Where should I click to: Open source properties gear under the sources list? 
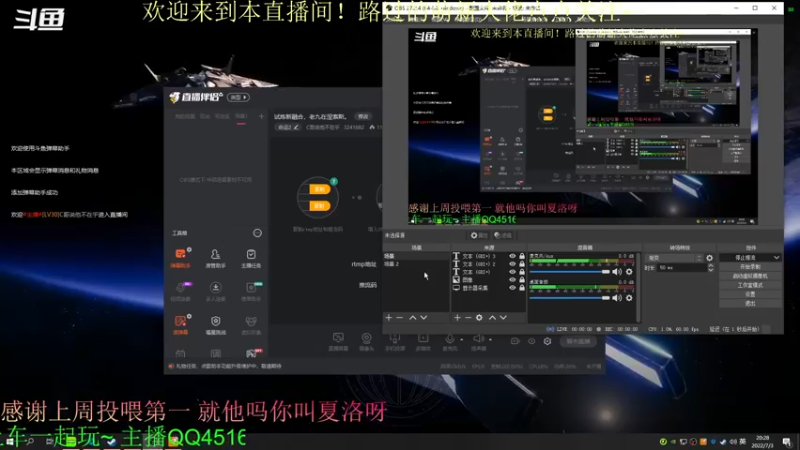[x=479, y=318]
